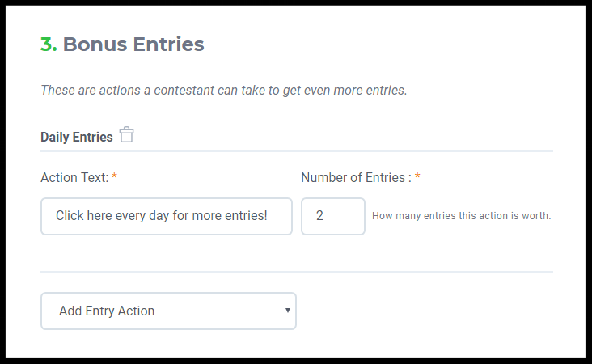Open the Add Entry Action dropdown
The height and width of the screenshot is (364, 592).
[168, 311]
